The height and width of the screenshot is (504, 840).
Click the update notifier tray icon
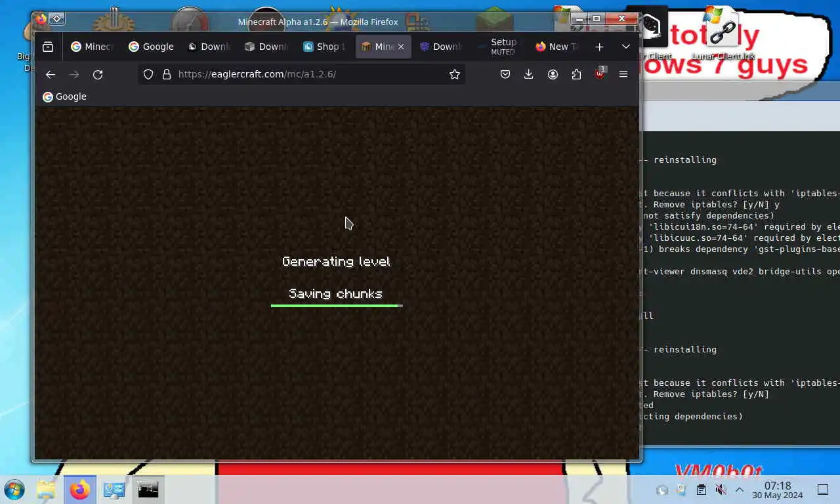[681, 490]
